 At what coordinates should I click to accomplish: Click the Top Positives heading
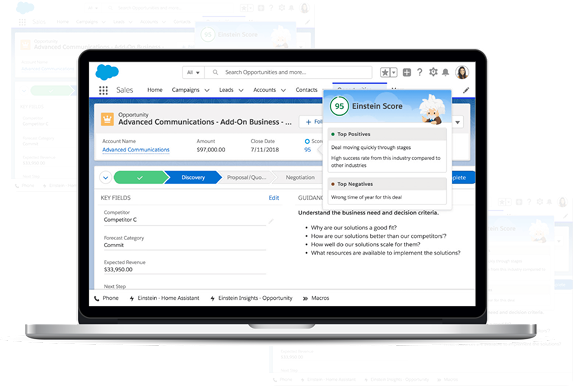(354, 134)
